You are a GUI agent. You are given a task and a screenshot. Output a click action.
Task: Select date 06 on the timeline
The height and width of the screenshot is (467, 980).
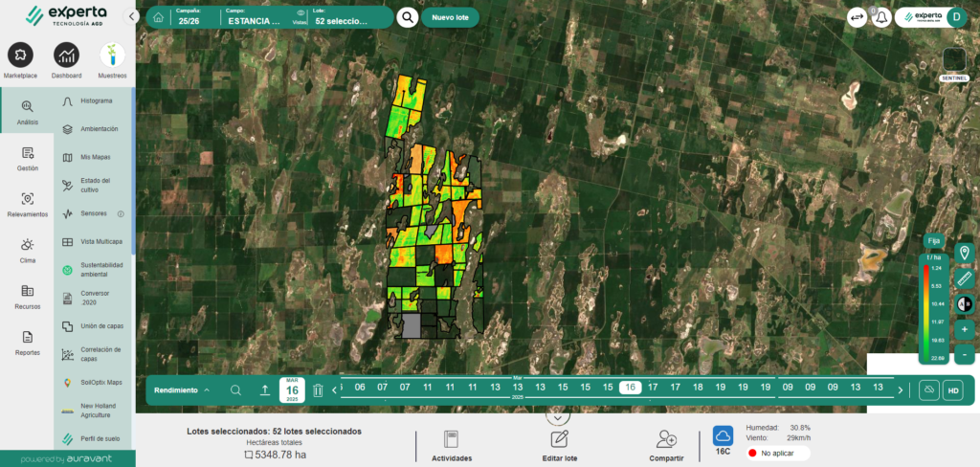click(x=360, y=388)
